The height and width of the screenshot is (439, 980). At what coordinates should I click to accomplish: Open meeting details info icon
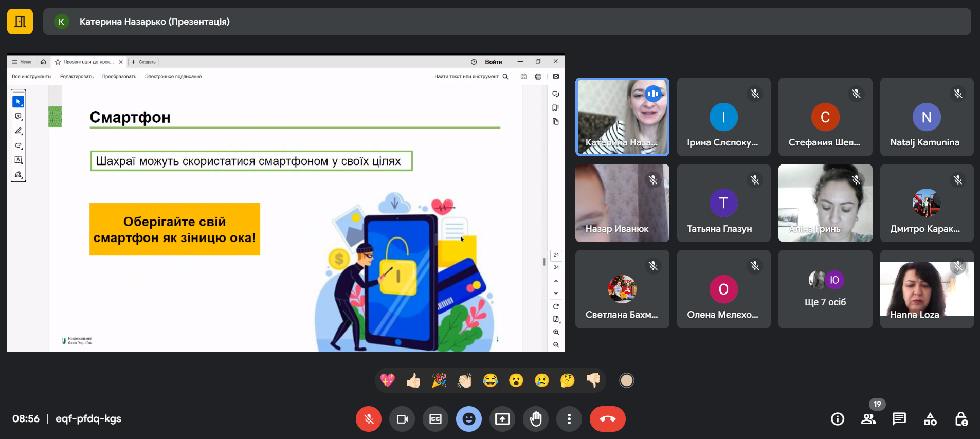coord(838,419)
